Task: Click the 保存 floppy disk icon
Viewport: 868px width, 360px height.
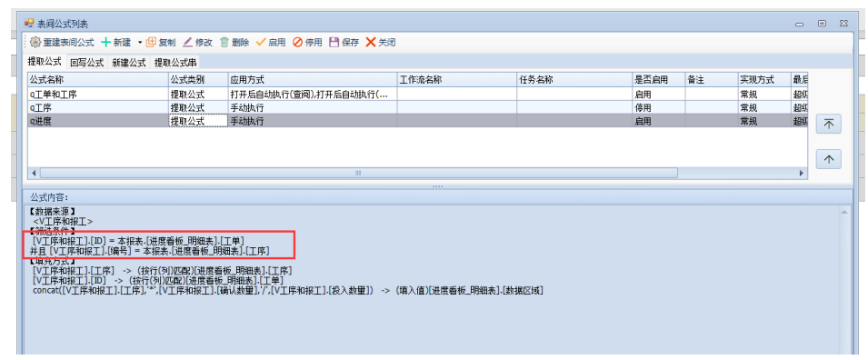Action: (x=334, y=42)
